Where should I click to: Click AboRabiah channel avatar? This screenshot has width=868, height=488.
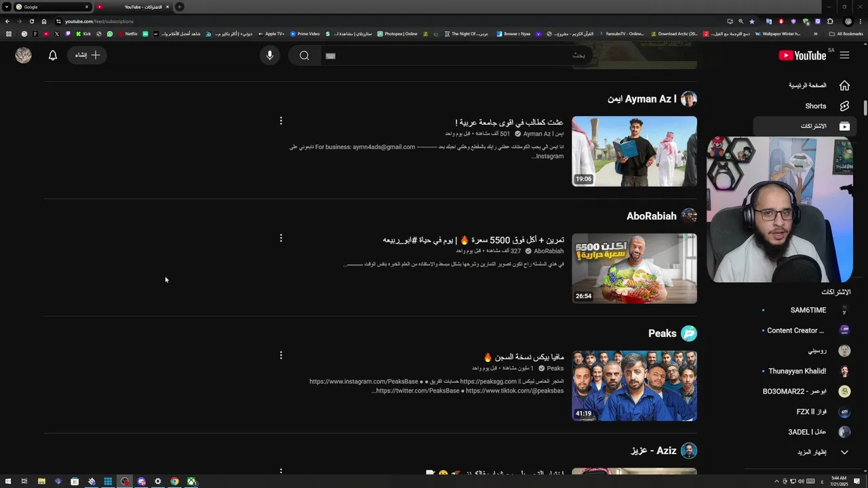coord(689,216)
